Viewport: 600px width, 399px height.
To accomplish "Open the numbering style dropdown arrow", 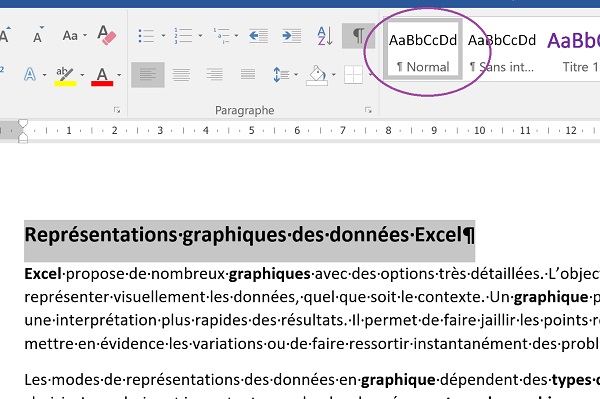I will pos(200,36).
